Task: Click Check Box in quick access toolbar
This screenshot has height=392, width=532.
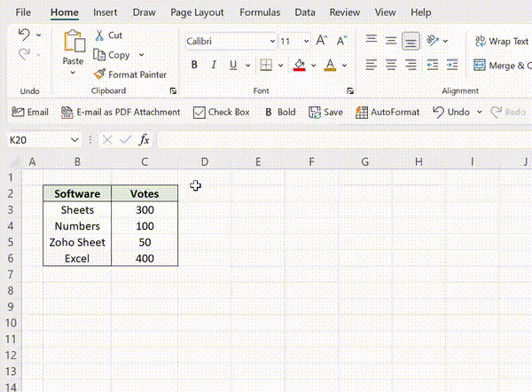Action: tap(222, 112)
